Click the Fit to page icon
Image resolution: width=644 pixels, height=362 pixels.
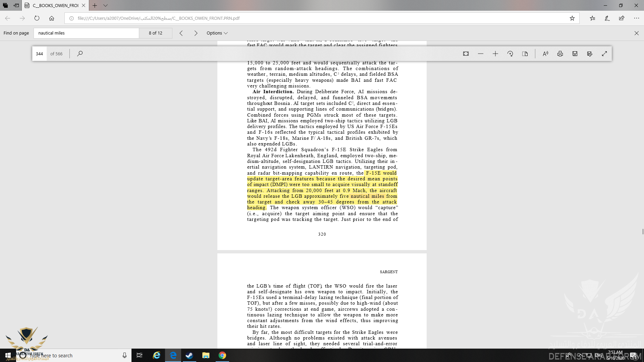coord(466,54)
